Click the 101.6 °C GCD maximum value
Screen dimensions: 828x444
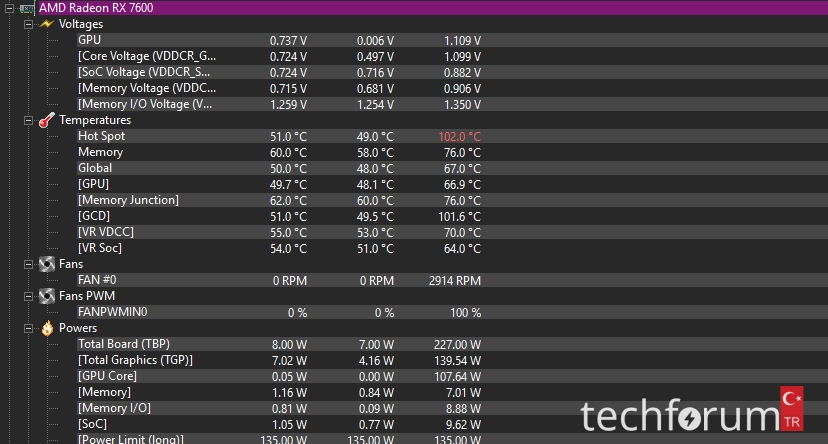point(459,216)
